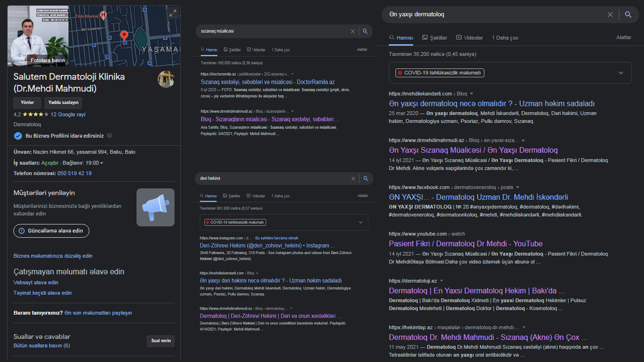
Task: Expand the map with the fullscreen arrows icon
Action: coord(173,13)
